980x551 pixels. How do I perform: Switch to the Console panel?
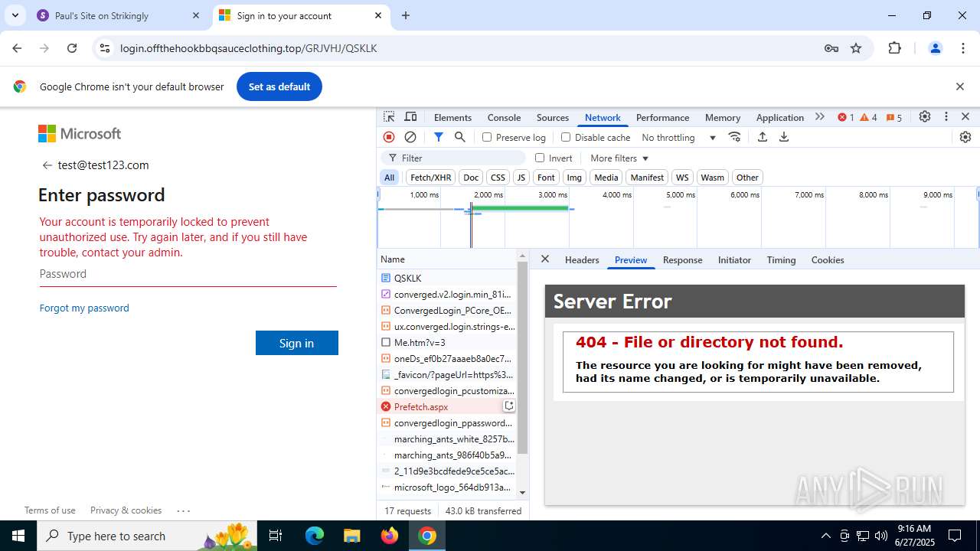pos(504,117)
